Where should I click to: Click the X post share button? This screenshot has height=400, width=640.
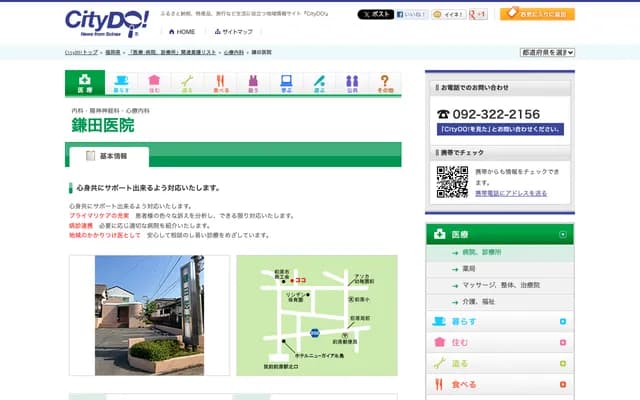pos(376,14)
